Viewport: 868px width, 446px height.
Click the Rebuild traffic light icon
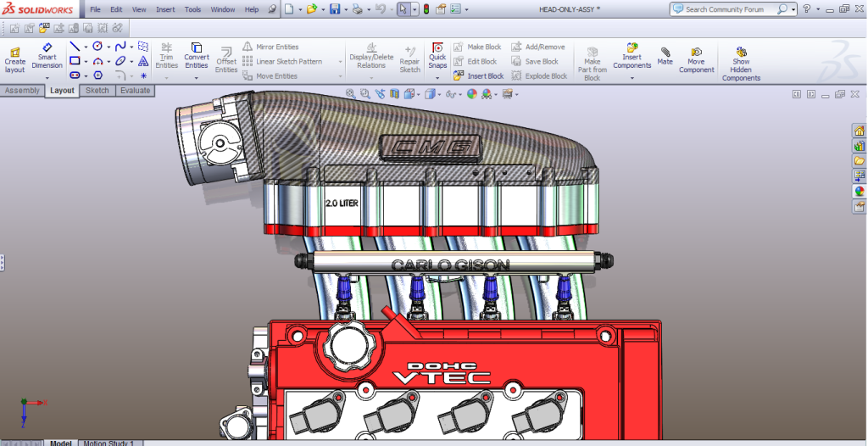[426, 9]
